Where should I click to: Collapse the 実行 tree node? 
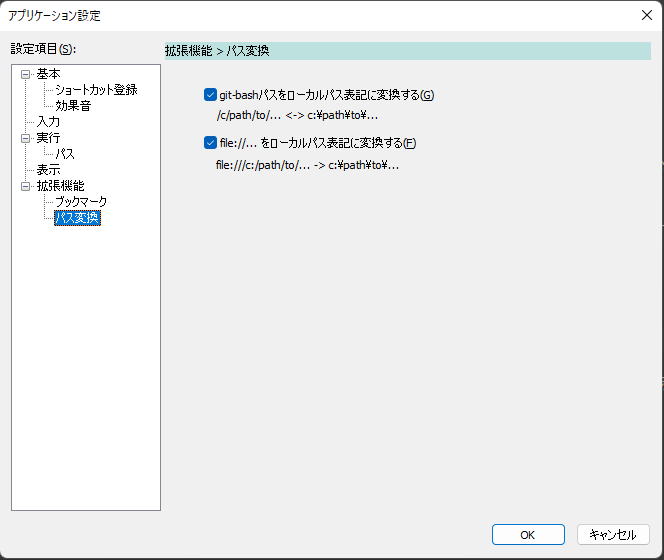pyautogui.click(x=25, y=139)
